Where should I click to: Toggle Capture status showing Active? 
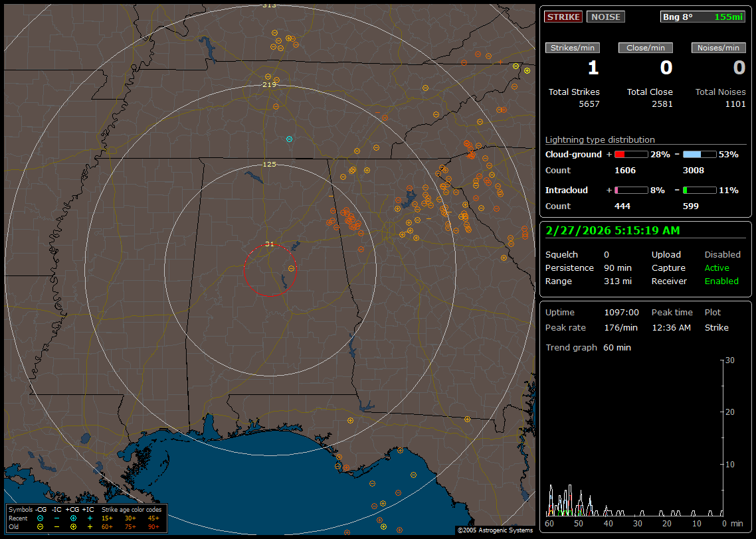717,268
